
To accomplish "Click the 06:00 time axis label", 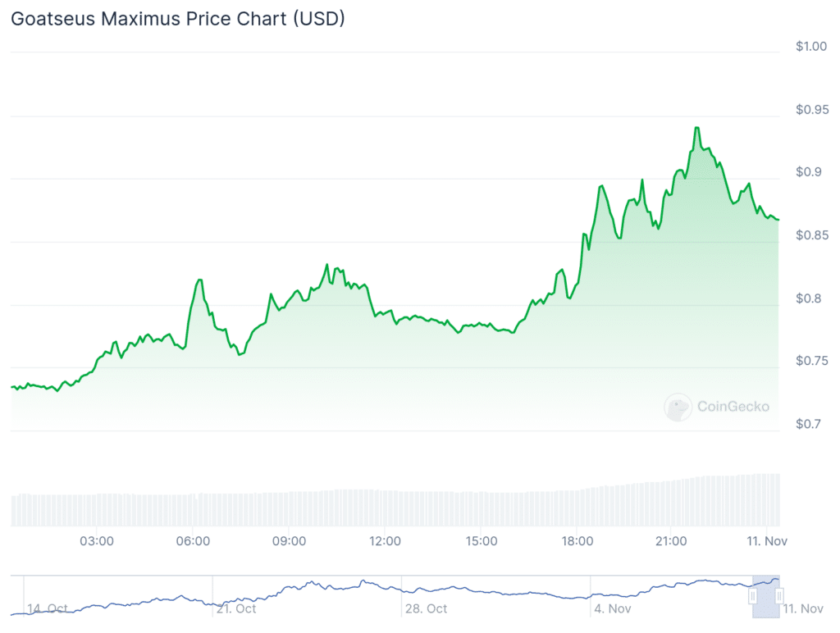I will [x=193, y=541].
